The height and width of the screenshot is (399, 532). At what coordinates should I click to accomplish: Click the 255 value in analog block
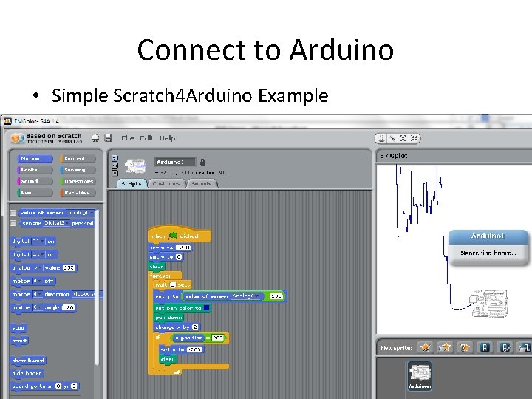click(x=69, y=267)
